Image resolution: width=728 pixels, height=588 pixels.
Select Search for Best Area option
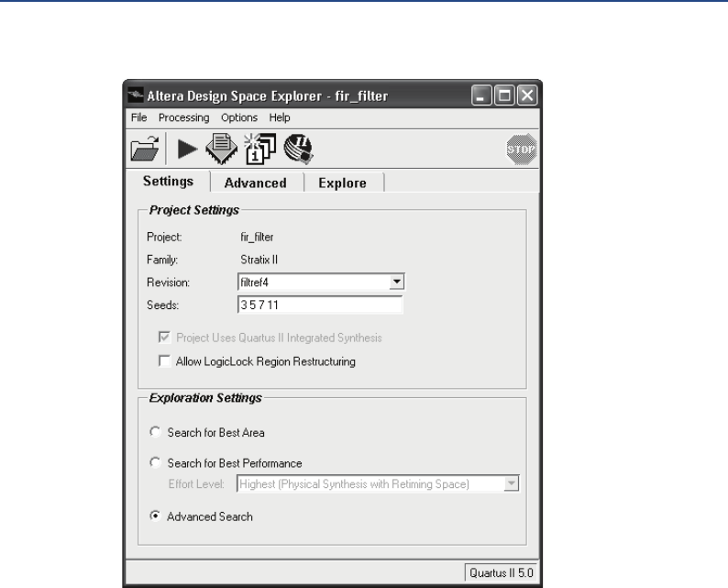tap(154, 431)
